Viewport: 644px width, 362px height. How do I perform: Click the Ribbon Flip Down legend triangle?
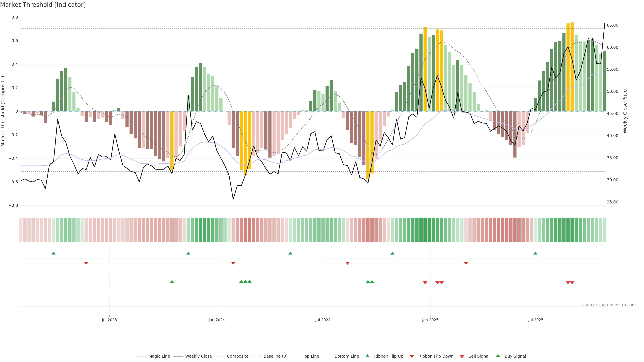pos(412,356)
